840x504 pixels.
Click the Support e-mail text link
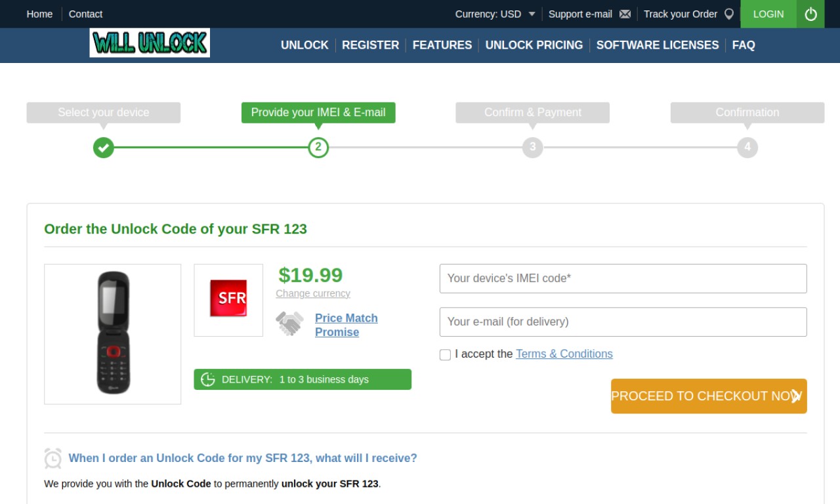pos(580,14)
